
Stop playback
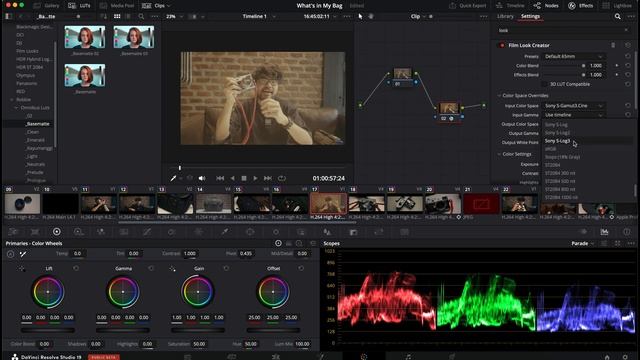(x=244, y=178)
